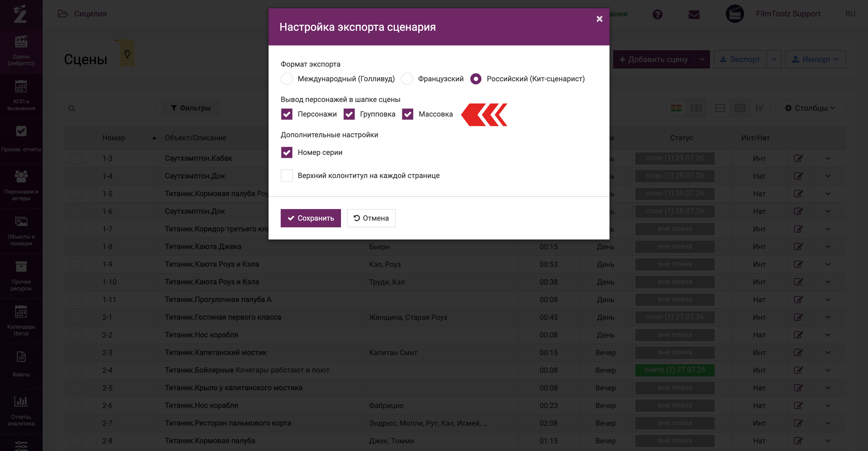868x451 pixels.
Task: Sort by Статус column header
Action: point(681,138)
